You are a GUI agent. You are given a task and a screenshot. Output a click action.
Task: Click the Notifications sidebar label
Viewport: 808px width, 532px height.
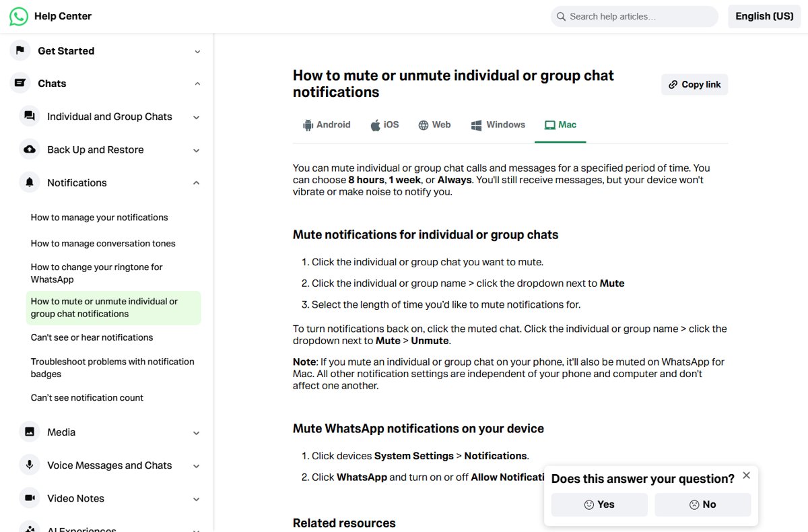[x=77, y=182]
